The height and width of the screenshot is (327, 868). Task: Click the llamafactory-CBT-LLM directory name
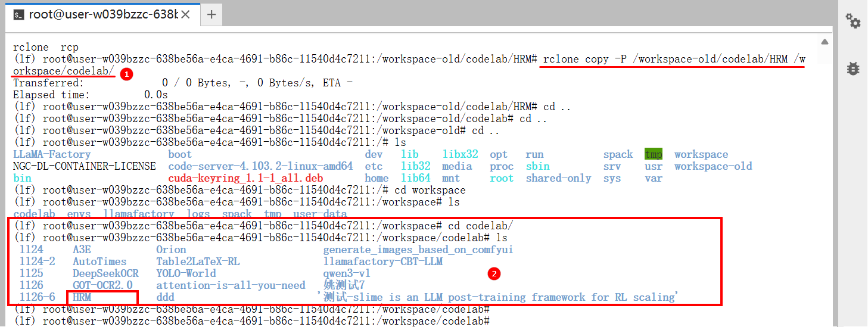point(382,261)
